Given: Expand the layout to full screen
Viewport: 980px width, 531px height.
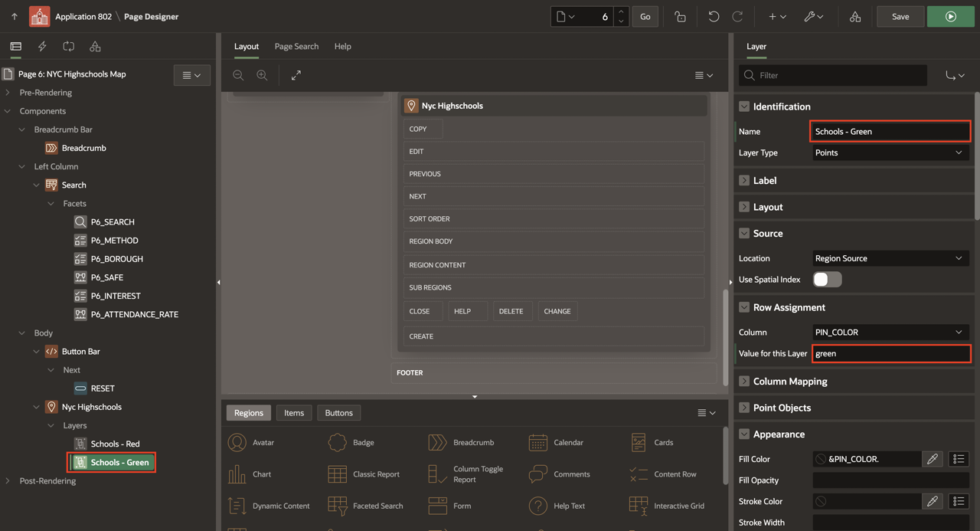Looking at the screenshot, I should 296,75.
